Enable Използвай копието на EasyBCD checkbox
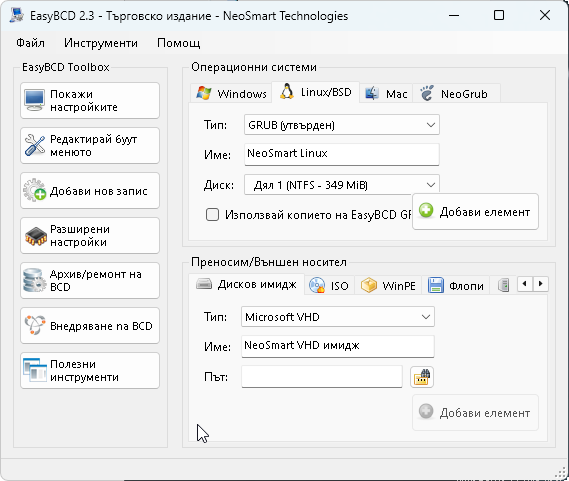The height and width of the screenshot is (481, 569). tap(212, 215)
